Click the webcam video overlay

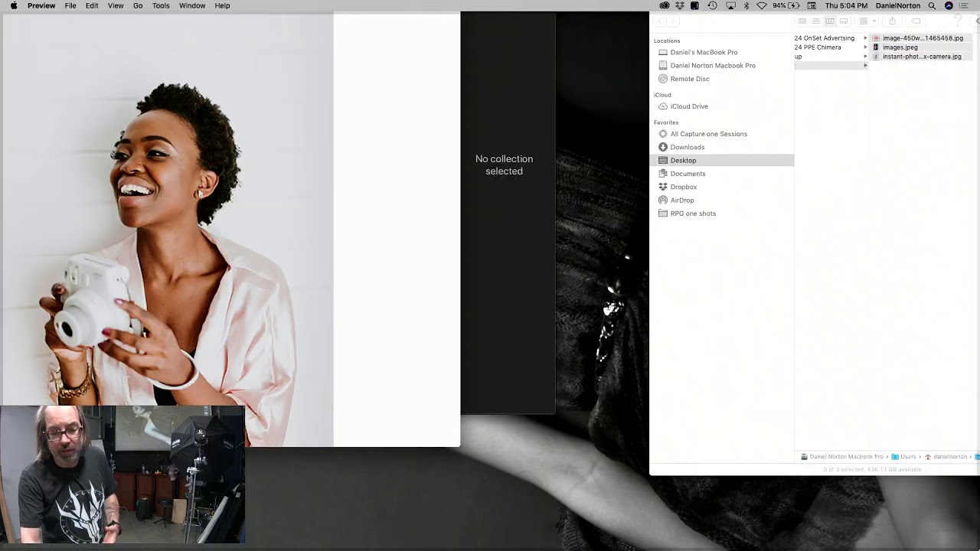pyautogui.click(x=122, y=474)
